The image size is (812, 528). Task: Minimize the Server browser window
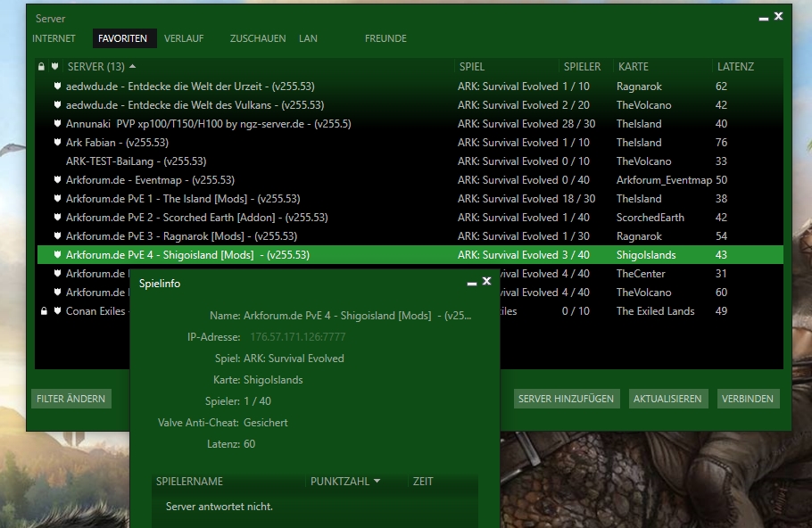(763, 18)
